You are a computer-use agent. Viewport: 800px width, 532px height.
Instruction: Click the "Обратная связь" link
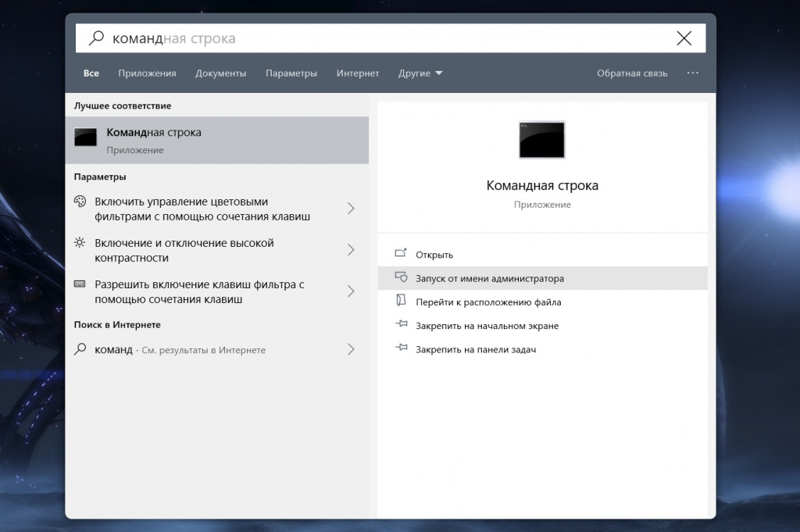tap(632, 73)
